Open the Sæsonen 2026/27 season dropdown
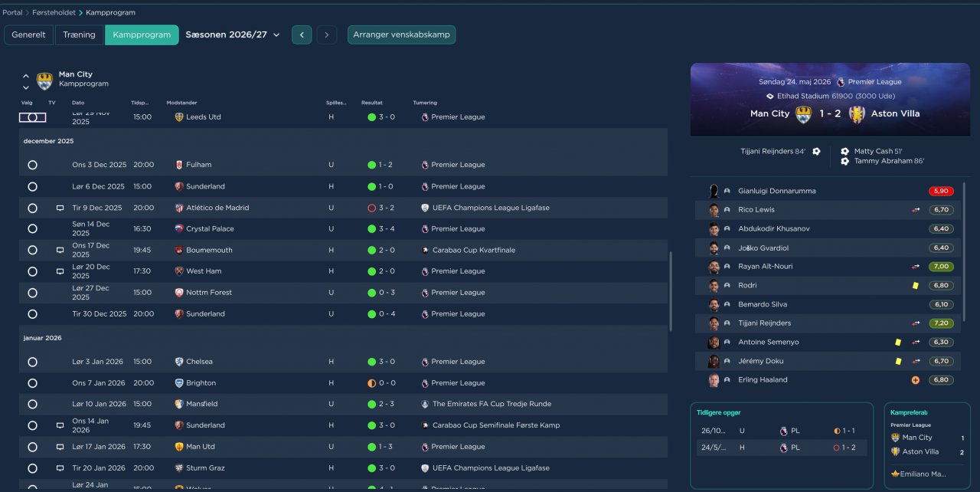Viewport: 980px width, 492px height. (233, 34)
